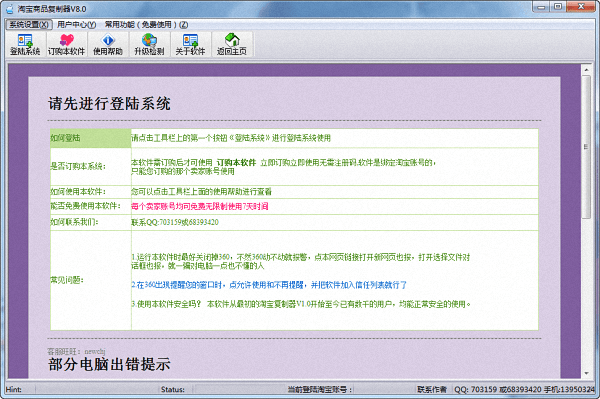The height and width of the screenshot is (399, 600).
Task: Maximize the window
Action: coord(558,7)
